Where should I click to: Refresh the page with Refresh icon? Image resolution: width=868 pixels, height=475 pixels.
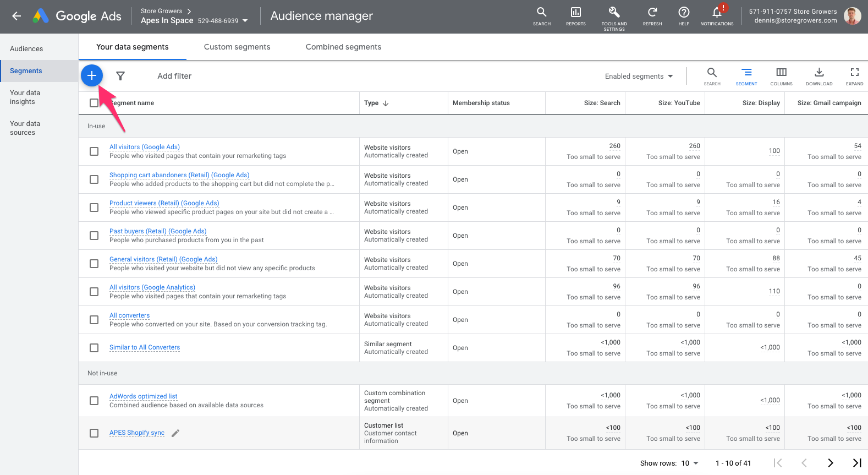652,16
